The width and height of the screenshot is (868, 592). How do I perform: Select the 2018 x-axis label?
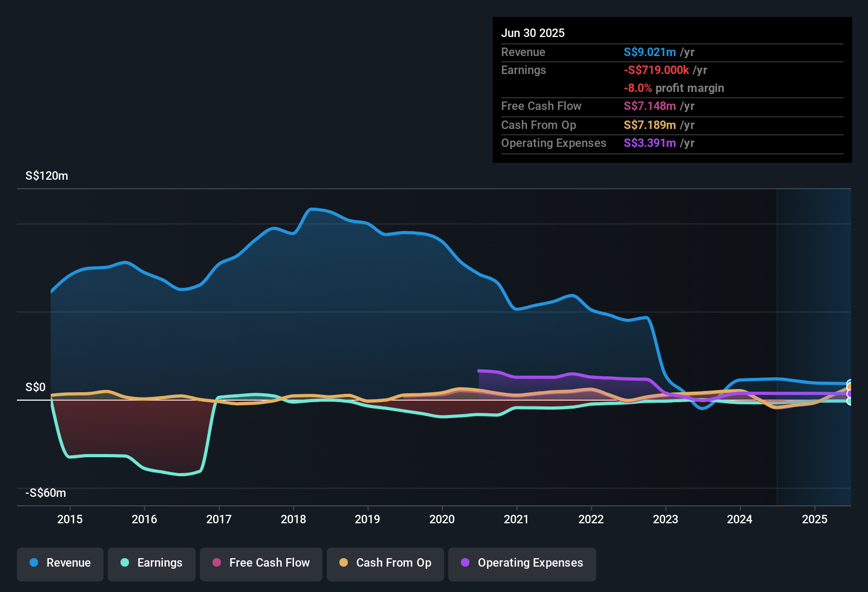point(293,520)
